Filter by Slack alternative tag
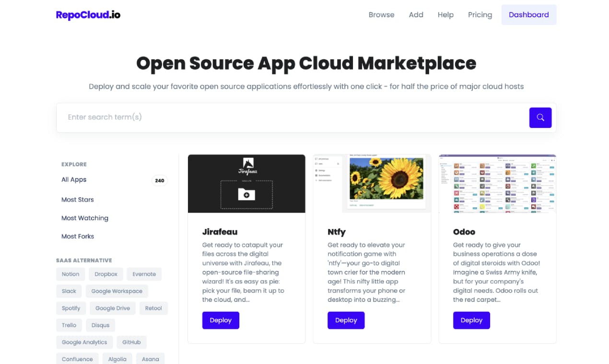This screenshot has width=609, height=364. 69,291
